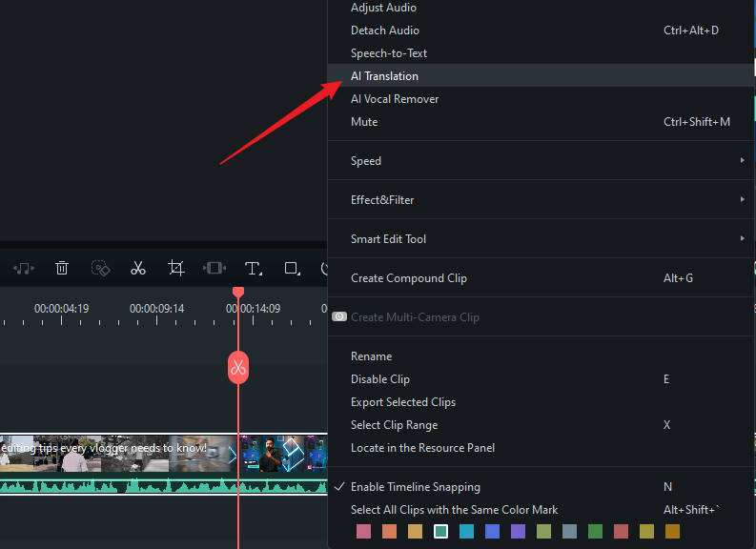Expand the Speed submenu
The height and width of the screenshot is (549, 756).
pos(541,160)
